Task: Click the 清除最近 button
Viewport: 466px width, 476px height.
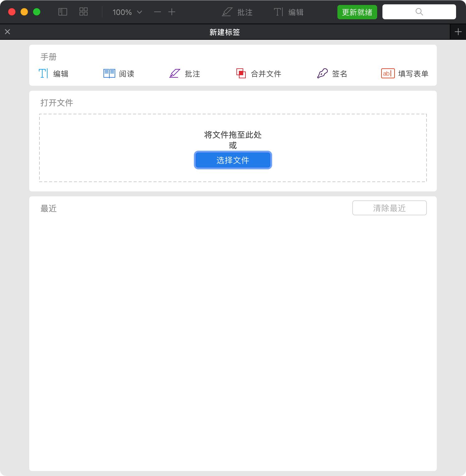Action: pyautogui.click(x=390, y=208)
